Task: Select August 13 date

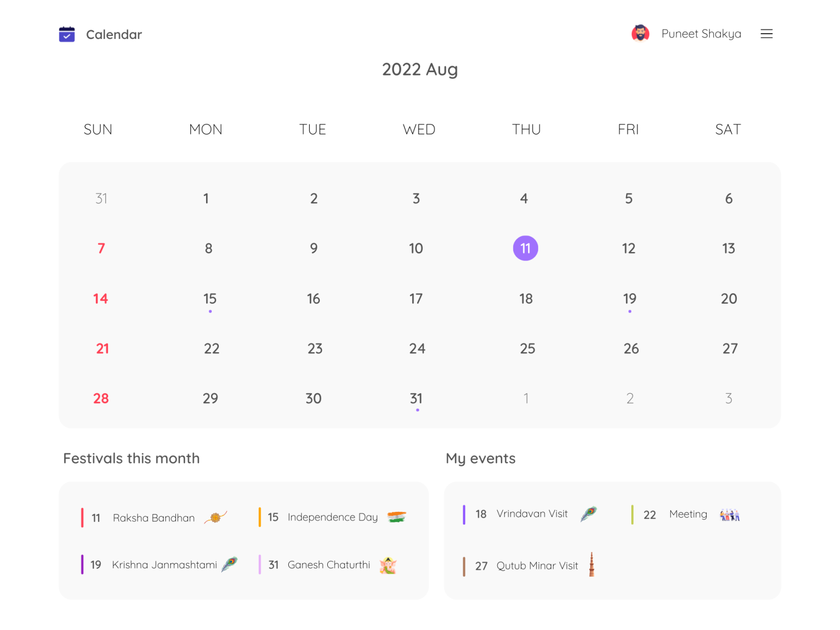Action: point(728,248)
